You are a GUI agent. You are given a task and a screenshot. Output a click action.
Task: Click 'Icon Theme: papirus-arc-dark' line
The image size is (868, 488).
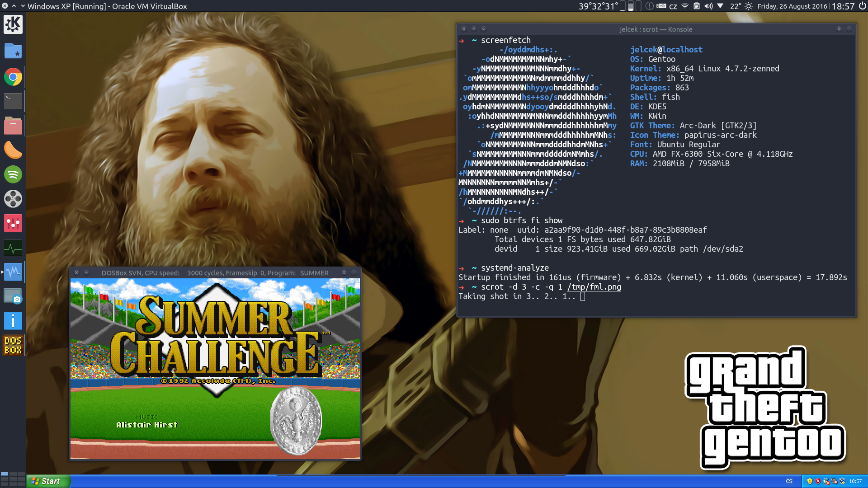[x=693, y=135]
